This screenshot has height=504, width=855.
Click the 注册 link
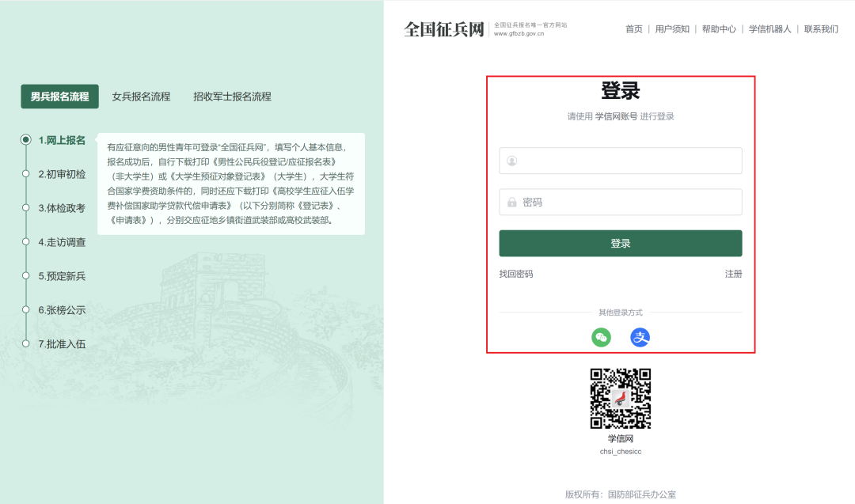pos(733,274)
